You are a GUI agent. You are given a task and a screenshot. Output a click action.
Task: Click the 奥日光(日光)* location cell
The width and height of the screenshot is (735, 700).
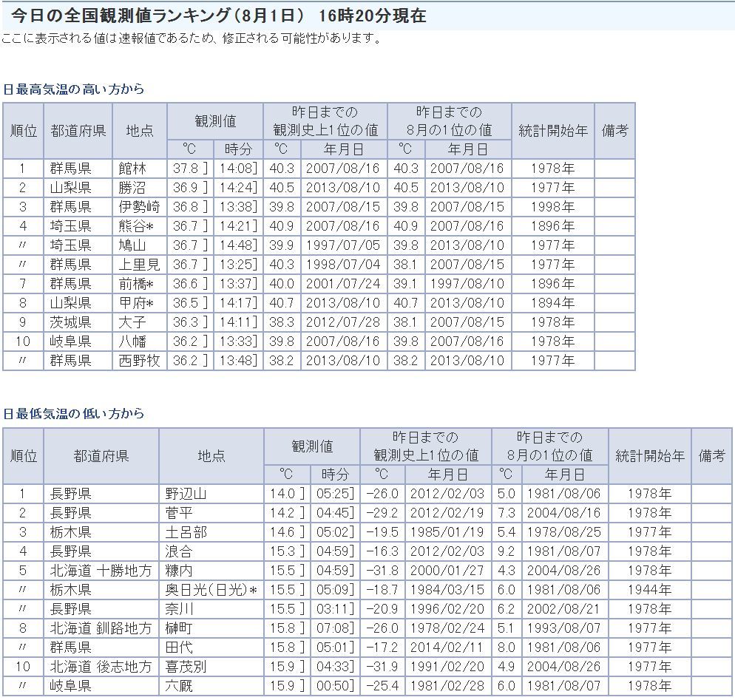pyautogui.click(x=211, y=590)
